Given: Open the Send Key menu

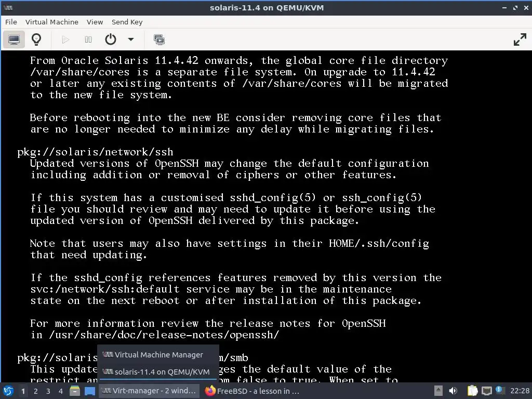Looking at the screenshot, I should coord(127,22).
